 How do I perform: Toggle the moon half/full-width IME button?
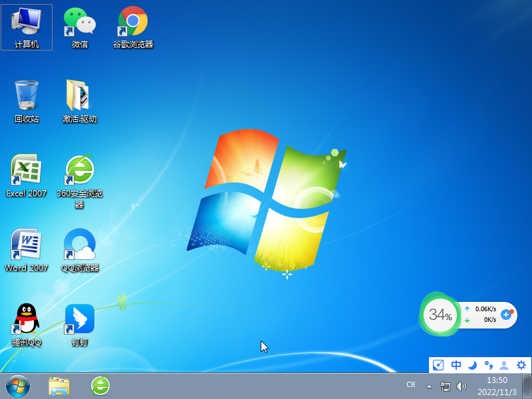tap(472, 365)
